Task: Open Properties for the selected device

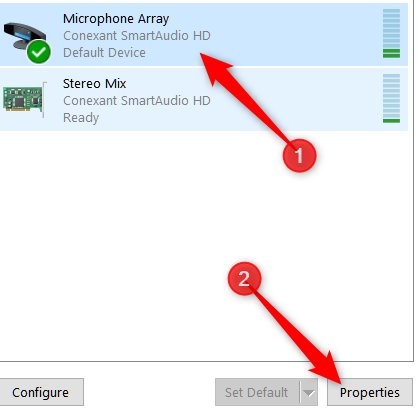Action: (370, 392)
